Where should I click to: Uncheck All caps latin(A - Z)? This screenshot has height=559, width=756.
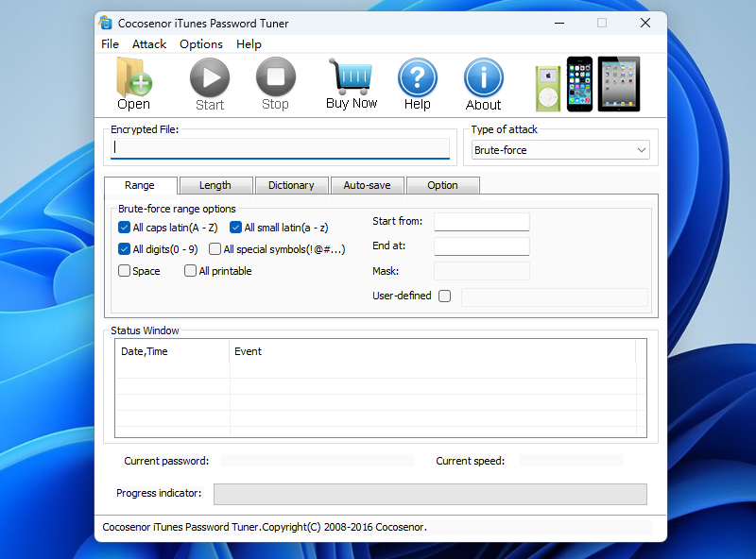[125, 227]
